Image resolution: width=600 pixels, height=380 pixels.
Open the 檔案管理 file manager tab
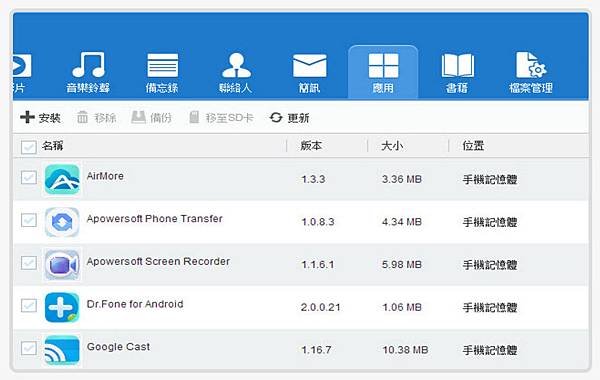coord(531,73)
